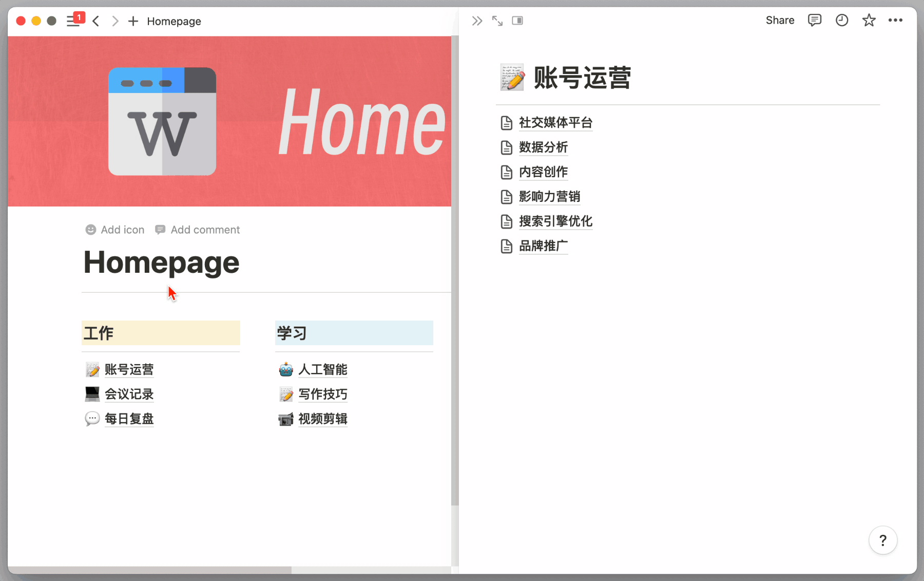Click the Homepage page heading
This screenshot has width=924, height=581.
[x=161, y=262]
